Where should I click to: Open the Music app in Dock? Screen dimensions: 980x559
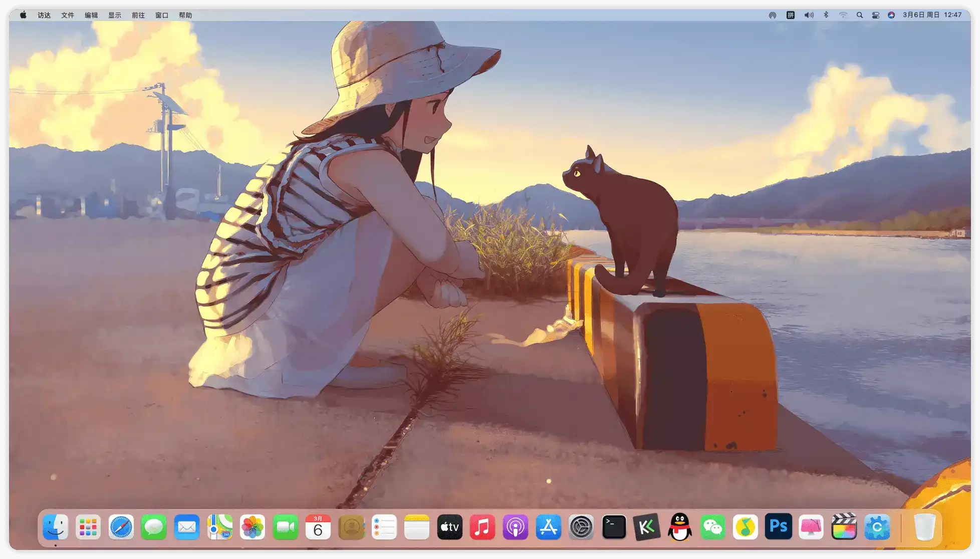(x=482, y=527)
